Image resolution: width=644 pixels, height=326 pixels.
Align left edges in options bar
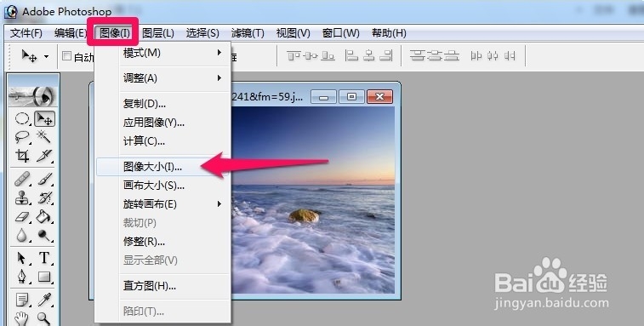(x=351, y=55)
